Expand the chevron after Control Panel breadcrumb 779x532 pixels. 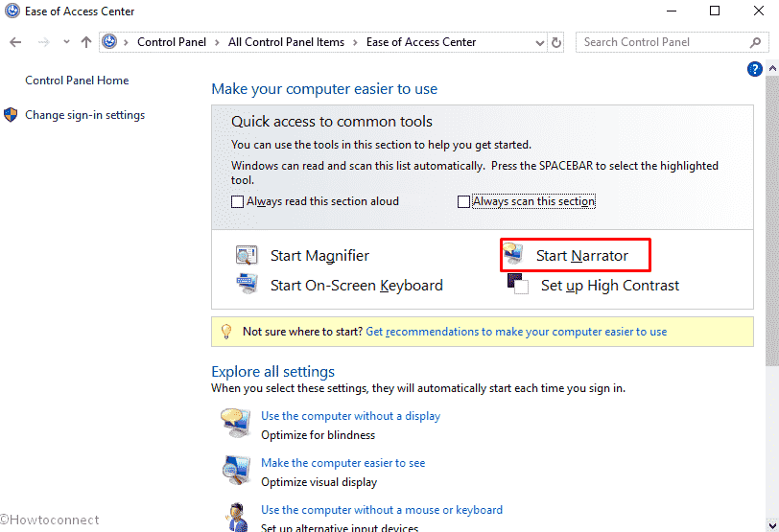(x=217, y=43)
